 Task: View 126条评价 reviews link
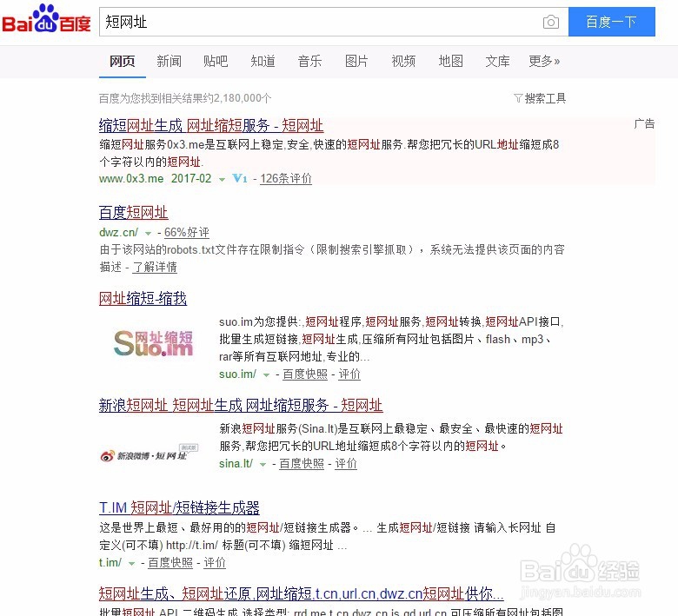pos(286,178)
